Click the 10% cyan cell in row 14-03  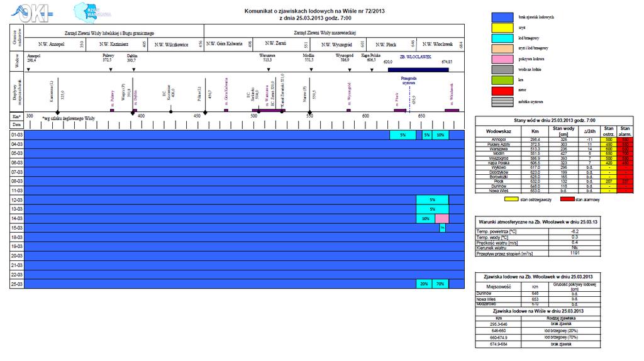(426, 218)
